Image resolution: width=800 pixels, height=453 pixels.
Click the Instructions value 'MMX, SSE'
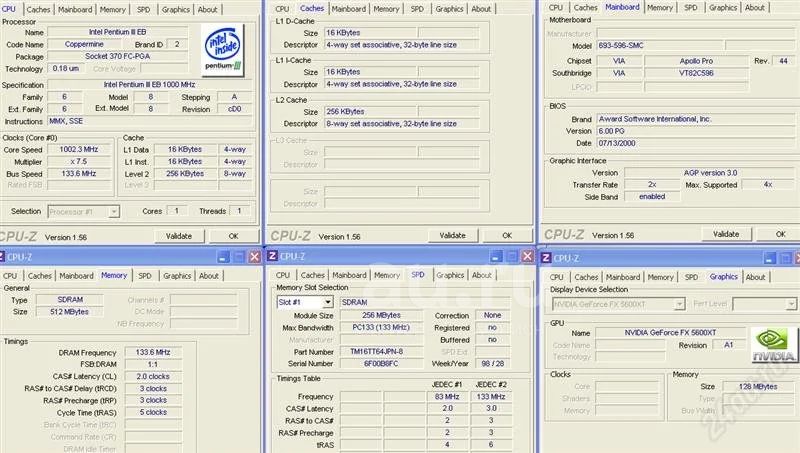(x=150, y=121)
